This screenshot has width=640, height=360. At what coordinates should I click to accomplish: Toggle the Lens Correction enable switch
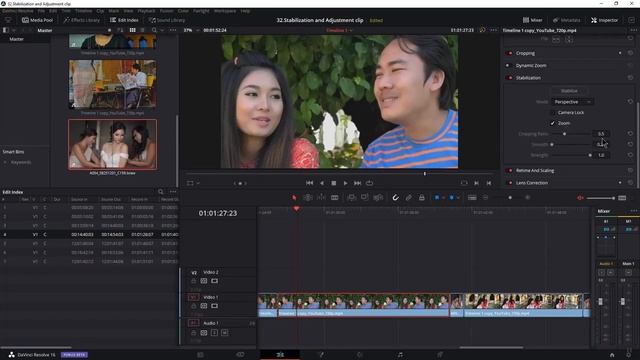click(509, 183)
